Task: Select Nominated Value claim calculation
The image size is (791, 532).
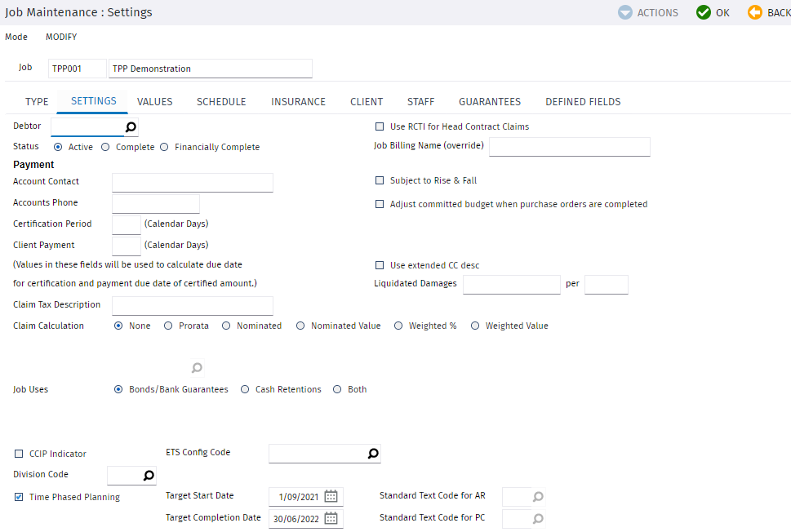Action: coord(300,326)
